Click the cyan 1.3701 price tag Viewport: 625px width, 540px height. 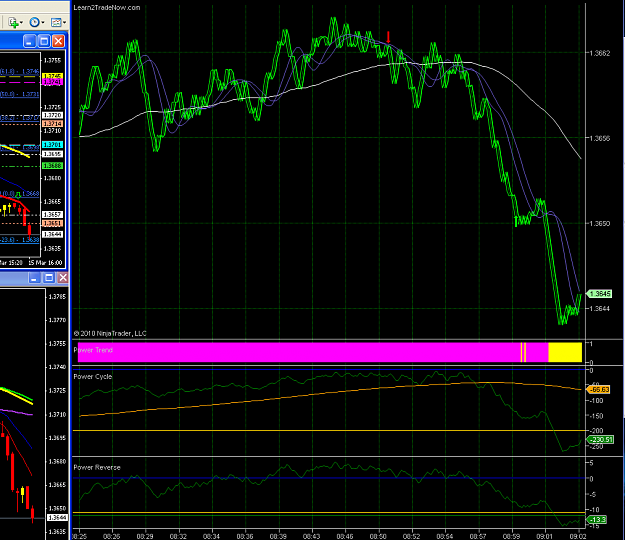click(x=52, y=145)
